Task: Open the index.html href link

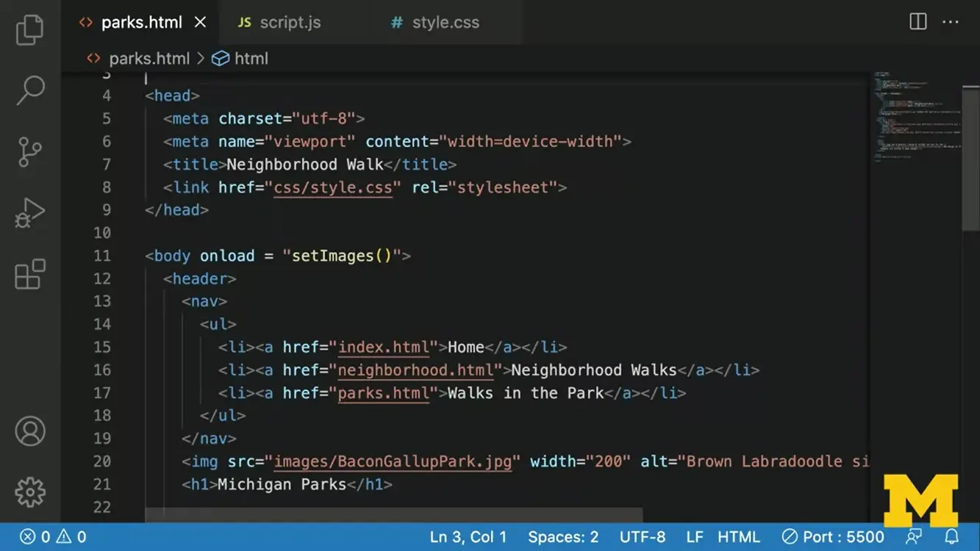Action: (383, 347)
